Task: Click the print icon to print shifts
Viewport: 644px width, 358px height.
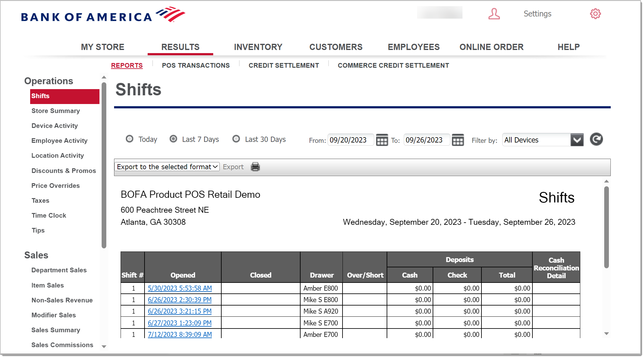Action: pyautogui.click(x=255, y=167)
